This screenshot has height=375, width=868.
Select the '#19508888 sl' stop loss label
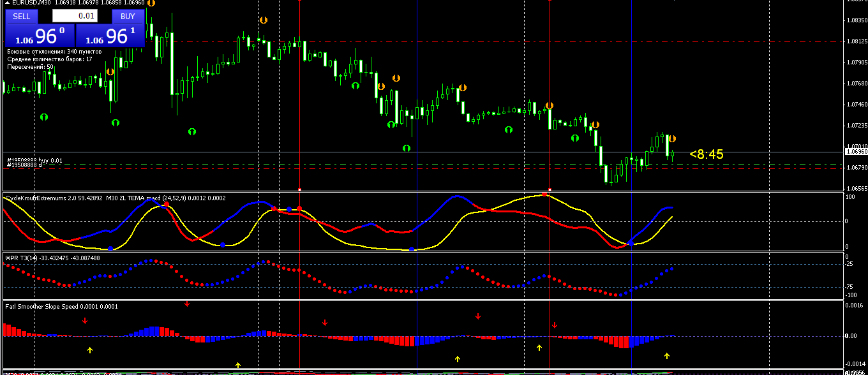point(24,165)
